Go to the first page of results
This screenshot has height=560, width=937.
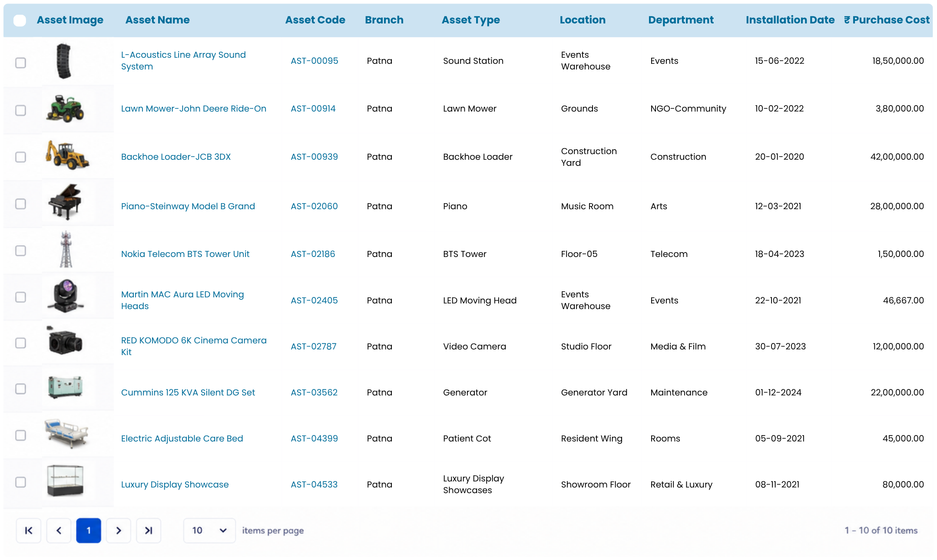(29, 530)
